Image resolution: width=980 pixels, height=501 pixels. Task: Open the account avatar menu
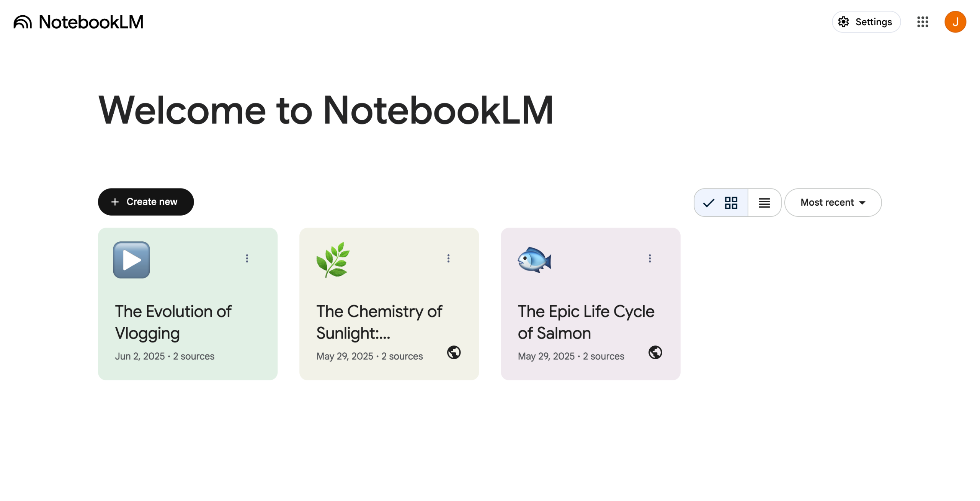tap(955, 22)
